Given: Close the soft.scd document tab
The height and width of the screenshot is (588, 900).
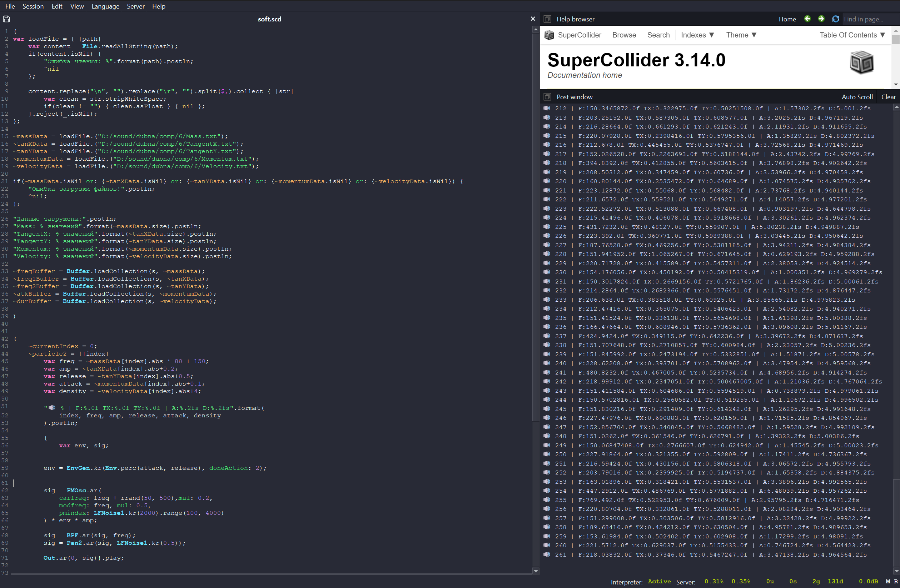Looking at the screenshot, I should (533, 19).
